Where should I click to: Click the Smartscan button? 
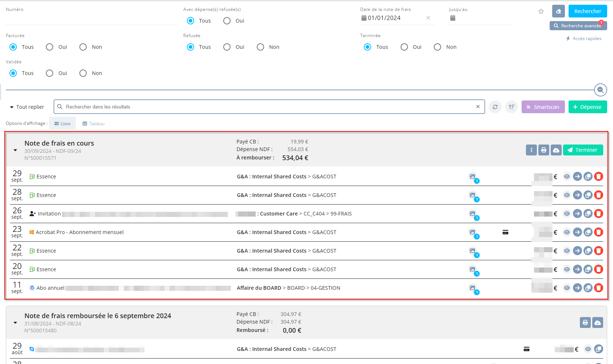tap(543, 107)
